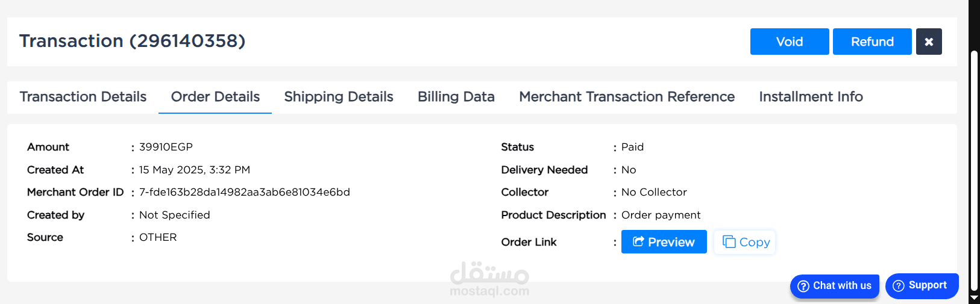Click the Created At date value

pos(195,170)
